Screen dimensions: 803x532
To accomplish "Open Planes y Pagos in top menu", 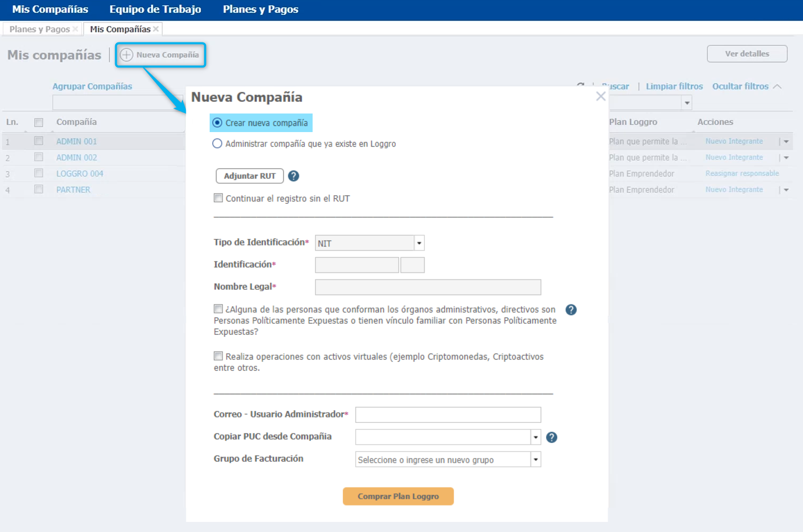I will (x=260, y=10).
